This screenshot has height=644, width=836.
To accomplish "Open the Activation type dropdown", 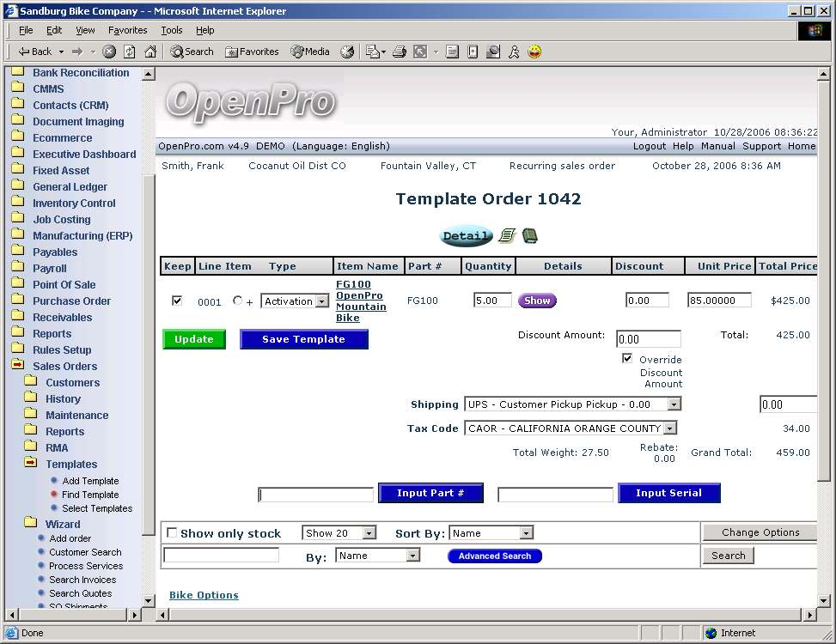I will tap(322, 301).
